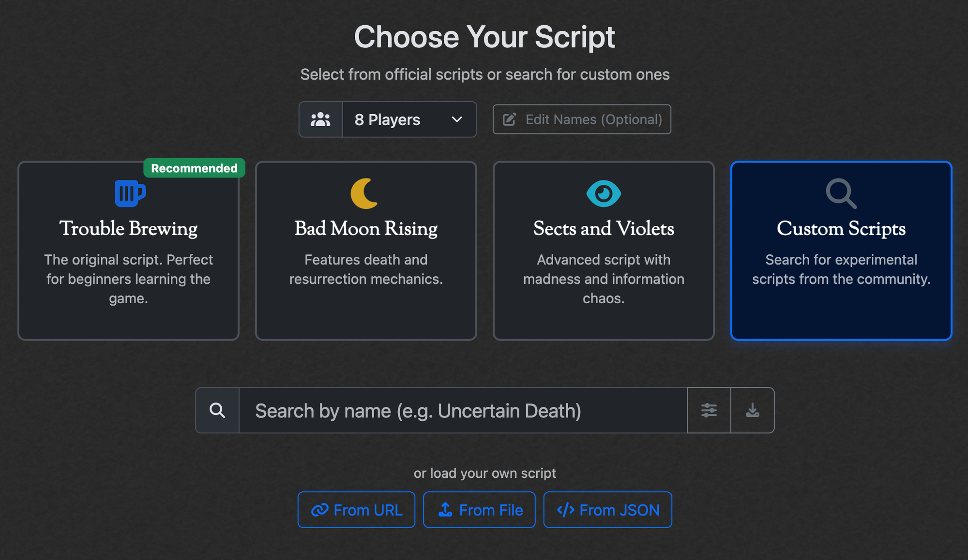The width and height of the screenshot is (968, 560).
Task: Select the Bad Moon Rising script card
Action: [365, 251]
